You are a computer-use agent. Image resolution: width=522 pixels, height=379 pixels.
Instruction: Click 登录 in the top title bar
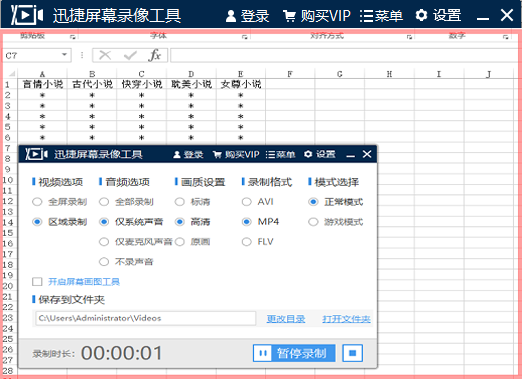(247, 16)
